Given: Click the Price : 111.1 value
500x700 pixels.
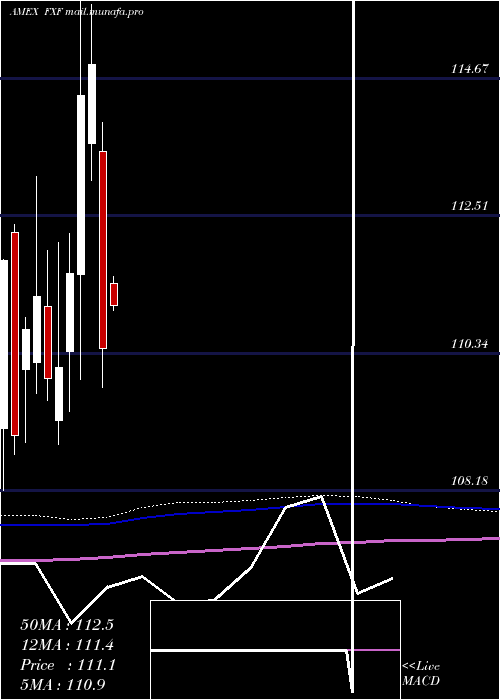Looking at the screenshot, I should (x=68, y=665).
